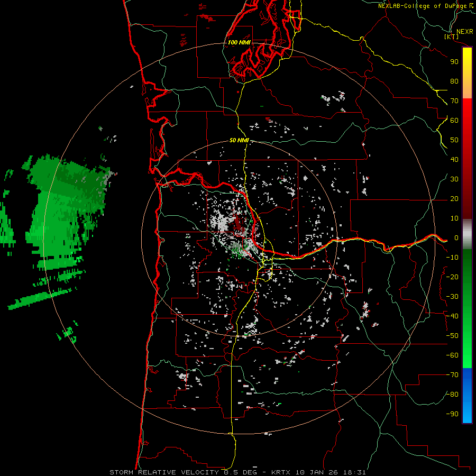Click the positive 10 scale label

click(x=454, y=218)
